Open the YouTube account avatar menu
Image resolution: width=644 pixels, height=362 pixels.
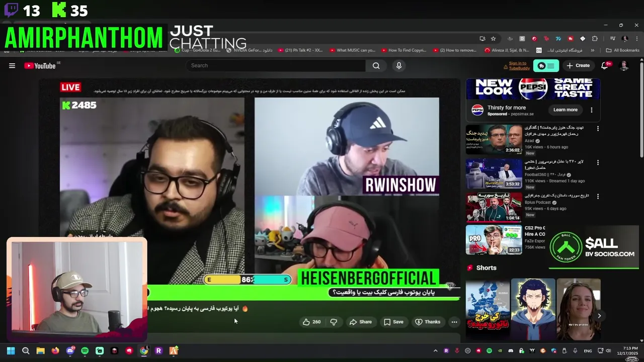click(x=624, y=65)
